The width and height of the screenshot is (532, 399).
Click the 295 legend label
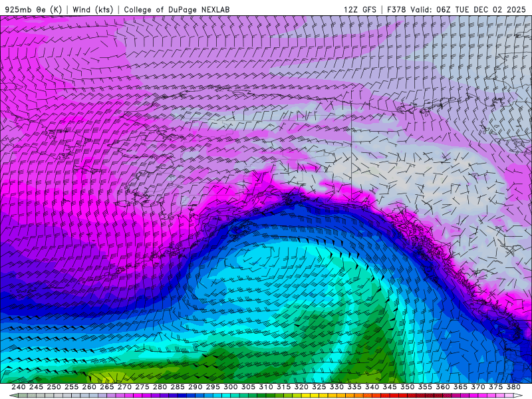213,387
